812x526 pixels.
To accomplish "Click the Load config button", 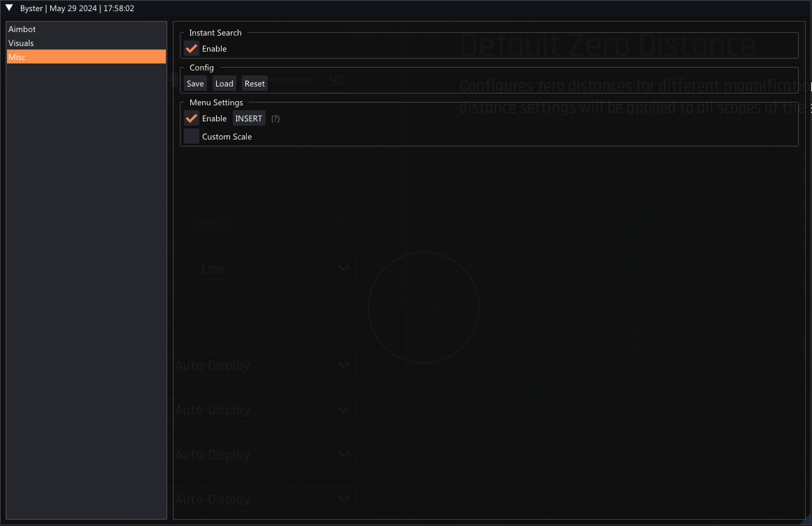I will pos(224,84).
